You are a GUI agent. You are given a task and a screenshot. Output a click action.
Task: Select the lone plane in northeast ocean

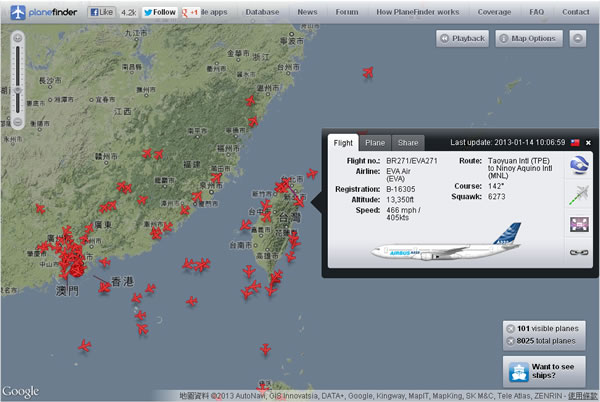coord(368,72)
